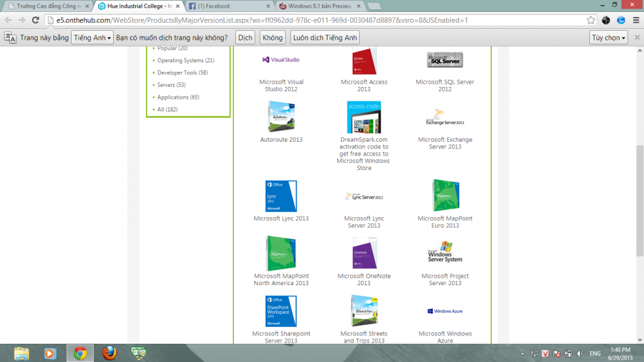Open network icon in system tray
Image resolution: width=644 pixels, height=362 pixels.
[x=534, y=353]
